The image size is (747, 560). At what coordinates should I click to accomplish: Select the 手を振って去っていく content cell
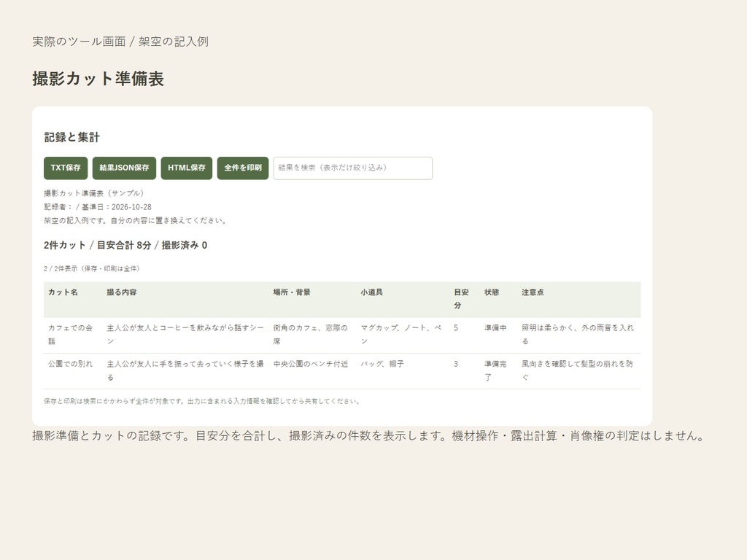coord(185,371)
